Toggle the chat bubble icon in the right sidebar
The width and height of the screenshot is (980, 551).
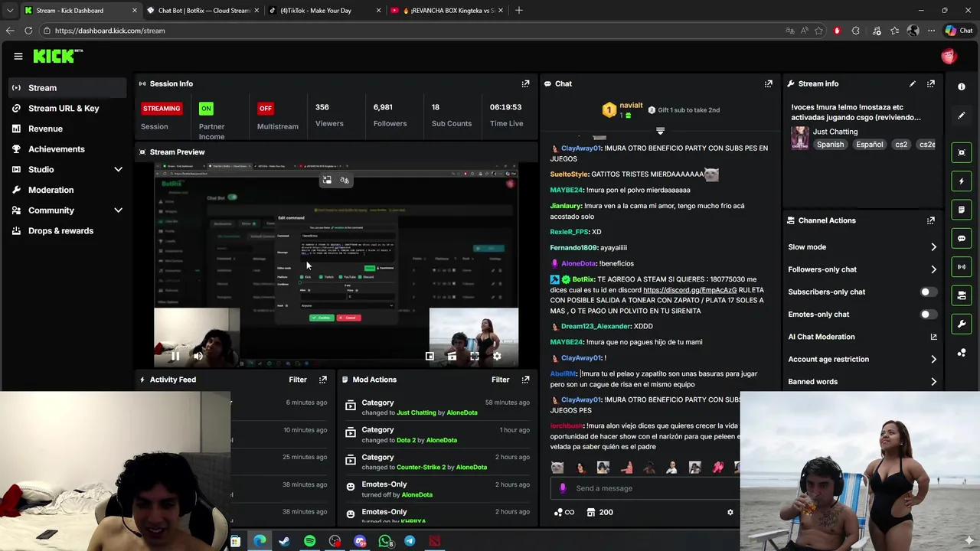click(962, 238)
